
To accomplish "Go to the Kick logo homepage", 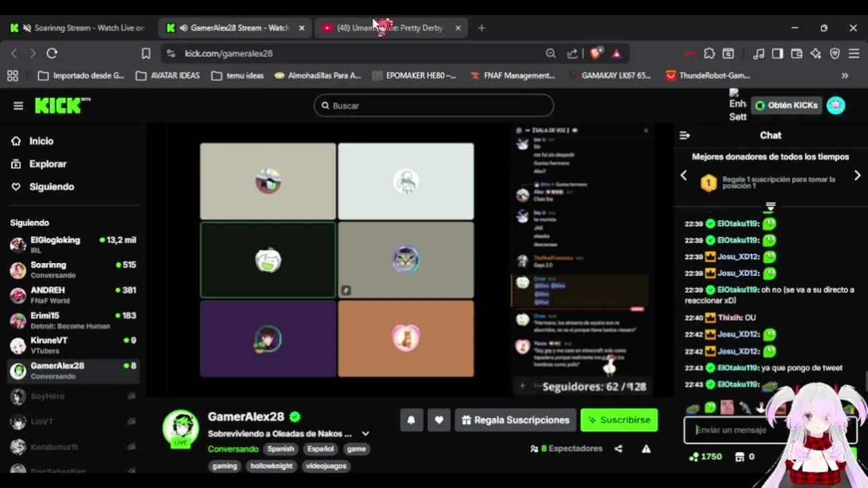I will coord(62,105).
